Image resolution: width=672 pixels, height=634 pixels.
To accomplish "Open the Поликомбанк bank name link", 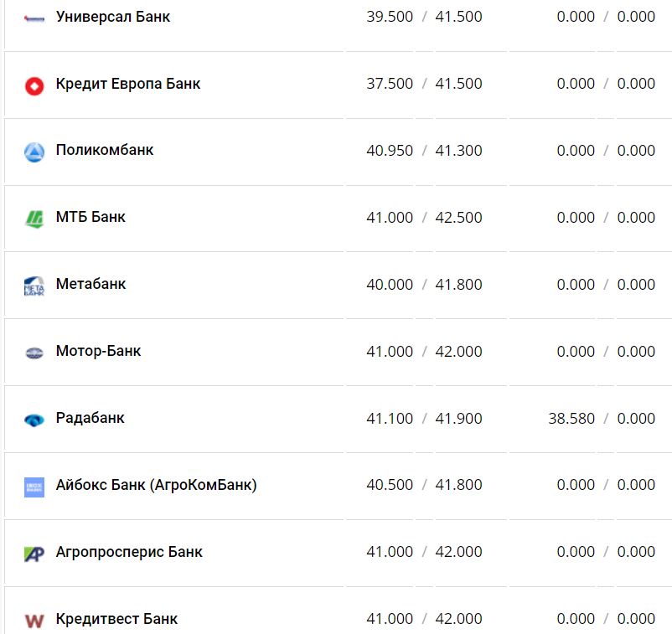I will click(105, 151).
